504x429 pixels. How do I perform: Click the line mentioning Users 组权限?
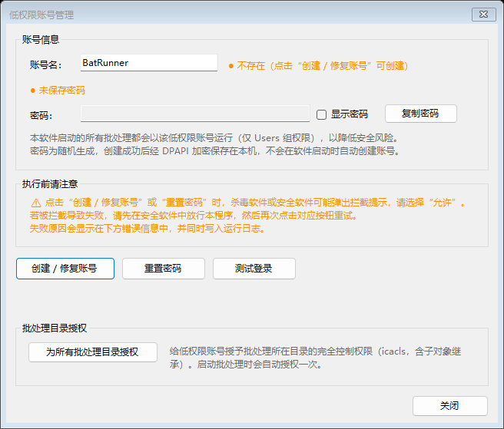pyautogui.click(x=214, y=138)
